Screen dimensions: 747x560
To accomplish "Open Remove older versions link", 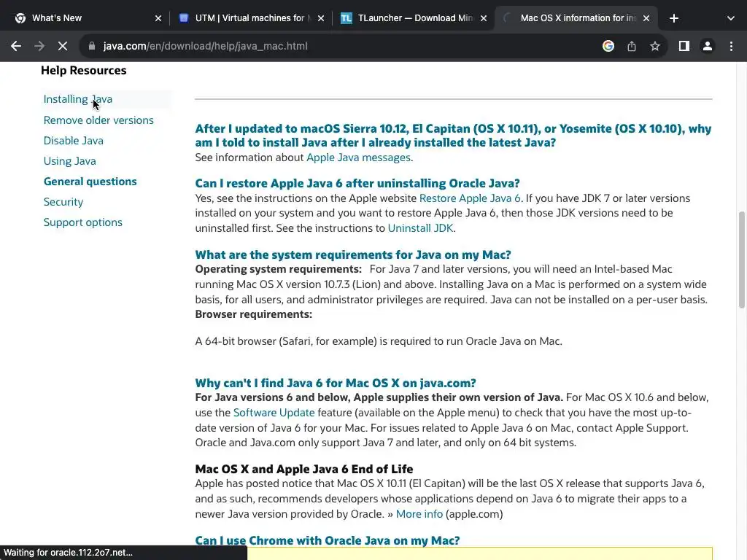I will [98, 120].
